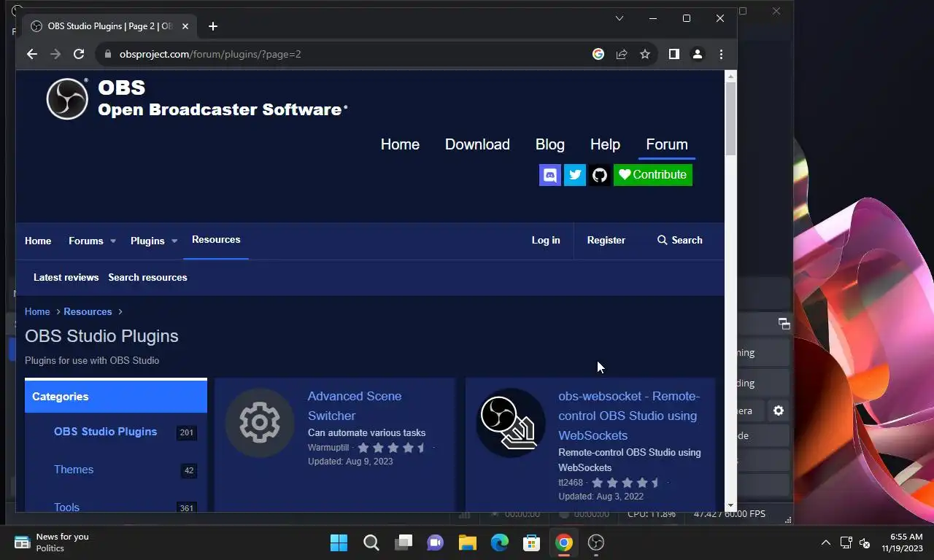Open the obs-websocket plugin page
Image resolution: width=934 pixels, height=560 pixels.
pyautogui.click(x=629, y=416)
